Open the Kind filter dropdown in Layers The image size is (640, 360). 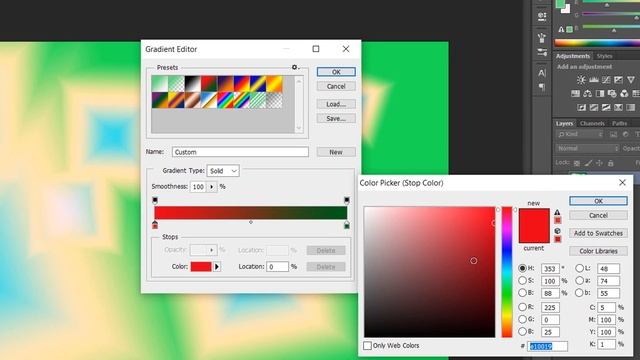(580, 134)
